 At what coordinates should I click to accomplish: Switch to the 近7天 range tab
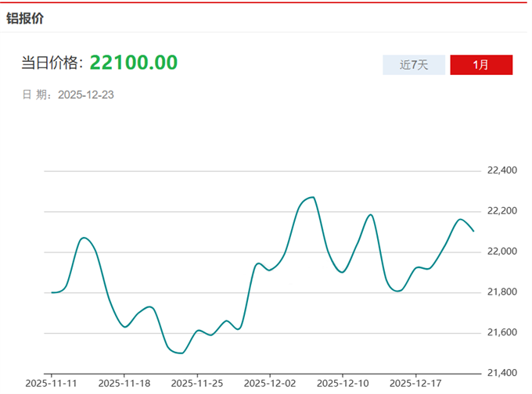[414, 65]
